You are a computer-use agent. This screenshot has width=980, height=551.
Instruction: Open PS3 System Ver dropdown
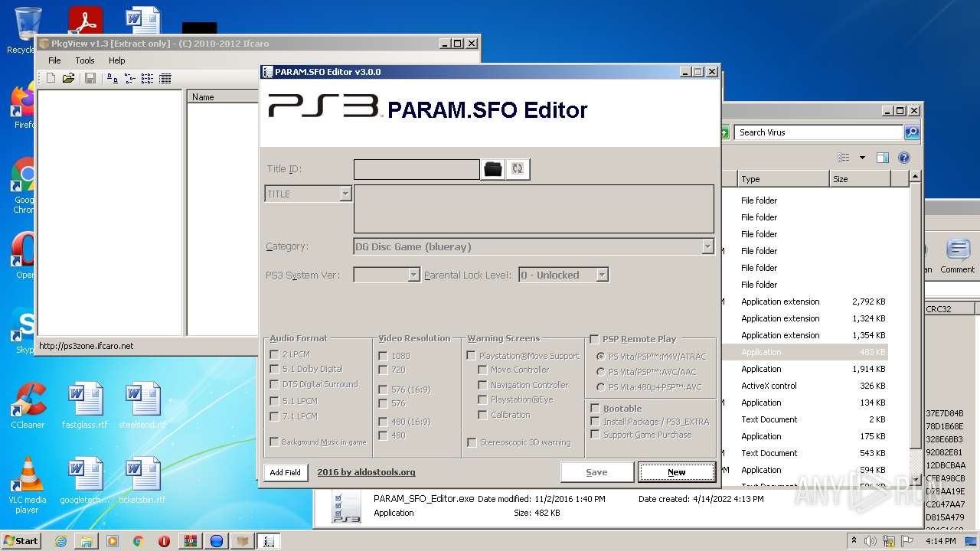click(x=413, y=275)
